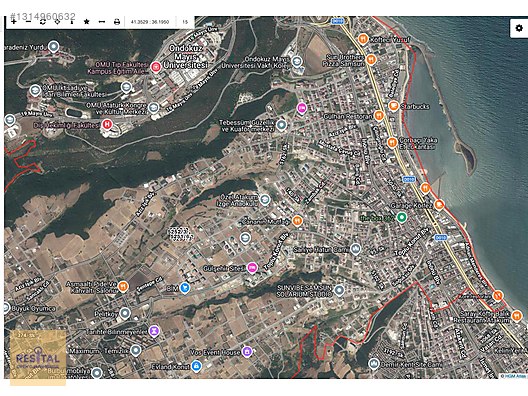This screenshot has width=528, height=396.
Task: Open the Ondokuz Mayıs Üniversitesi Vakfı Koleji marker
Action: (297, 62)
